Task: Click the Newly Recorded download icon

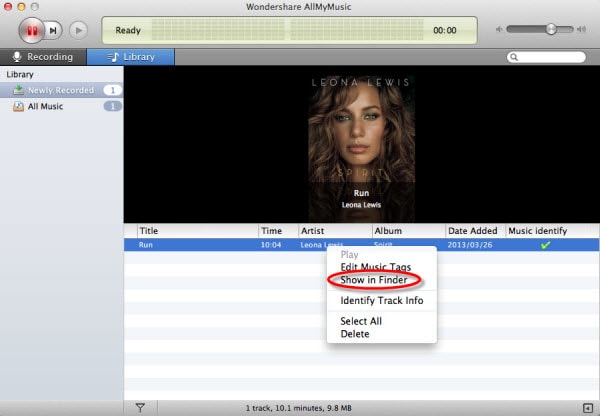Action: click(18, 90)
